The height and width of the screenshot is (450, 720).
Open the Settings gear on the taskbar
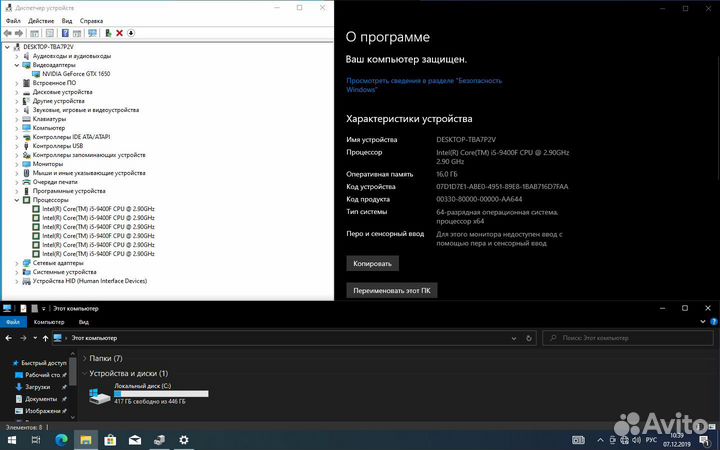[x=184, y=440]
